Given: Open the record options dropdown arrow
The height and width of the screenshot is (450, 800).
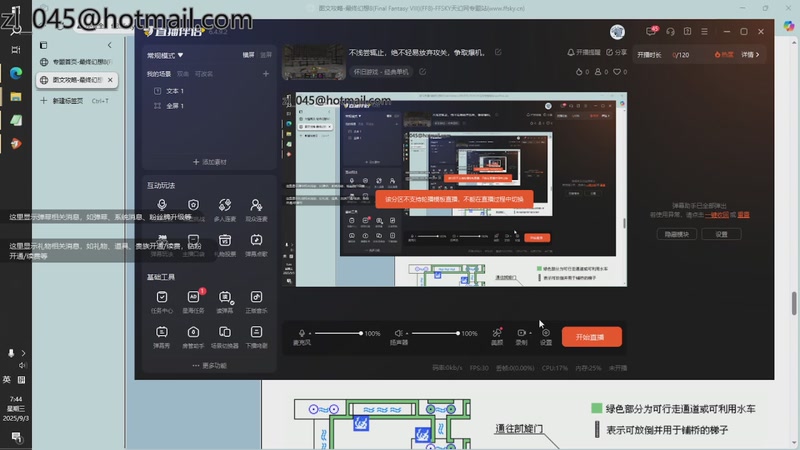Looking at the screenshot, I should 530,333.
